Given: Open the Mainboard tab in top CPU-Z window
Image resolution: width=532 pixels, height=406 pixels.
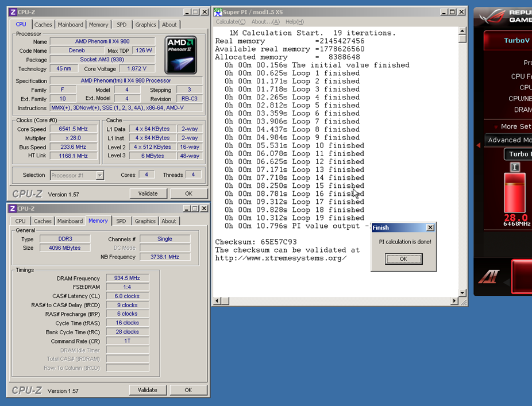Looking at the screenshot, I should click(x=70, y=25).
